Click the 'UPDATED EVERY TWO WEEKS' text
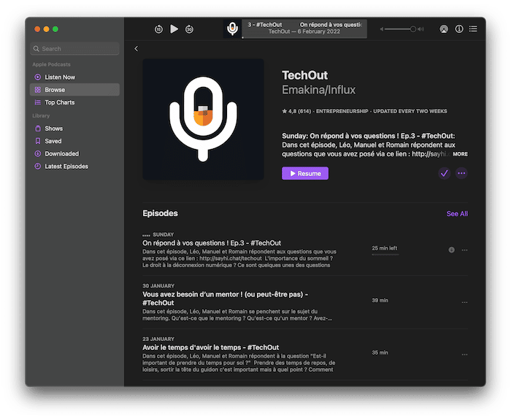 click(410, 111)
